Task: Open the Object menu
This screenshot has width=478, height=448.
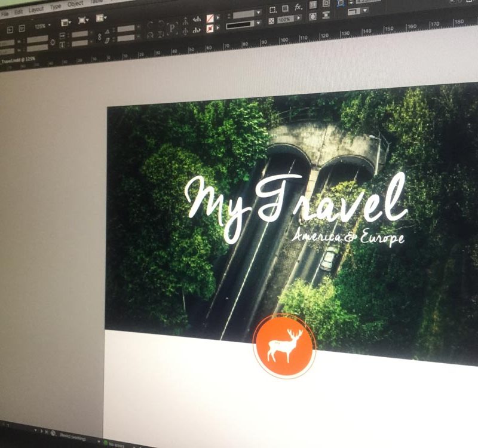Action: tap(75, 4)
